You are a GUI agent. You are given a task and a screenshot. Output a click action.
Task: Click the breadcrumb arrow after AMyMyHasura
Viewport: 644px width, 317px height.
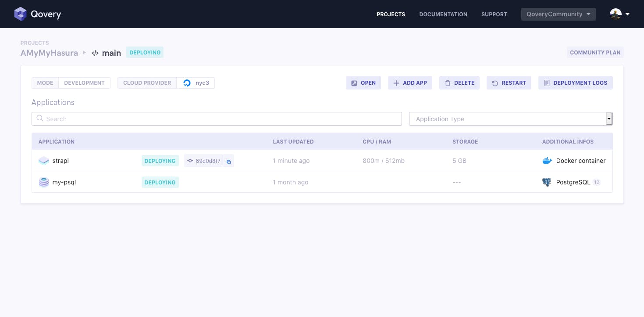(85, 53)
